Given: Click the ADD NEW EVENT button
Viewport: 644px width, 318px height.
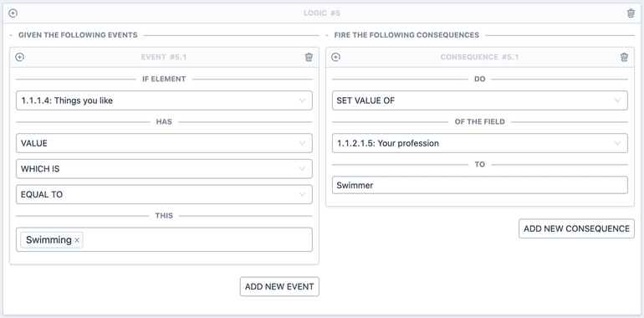Looking at the screenshot, I should tap(279, 287).
